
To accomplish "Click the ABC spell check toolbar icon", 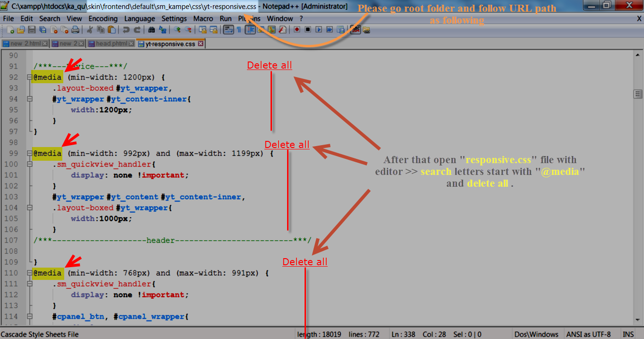I will [x=355, y=29].
